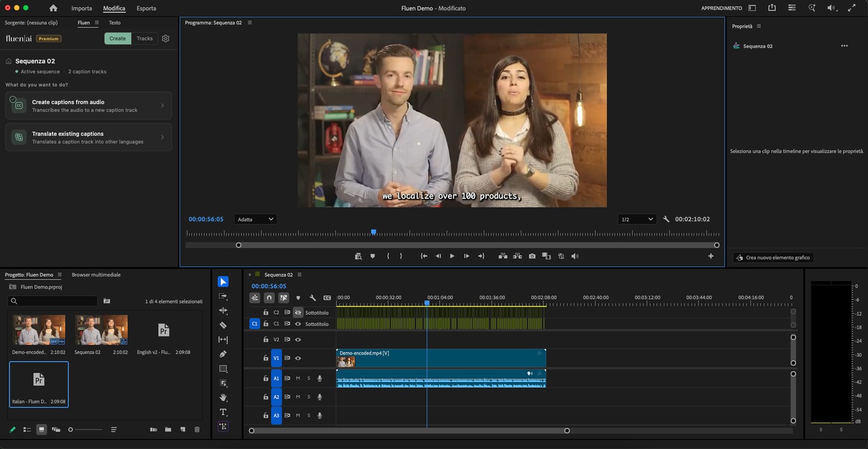Image resolution: width=868 pixels, height=449 pixels.
Task: Click APPRENDIMENTO at top right
Action: 722,8
